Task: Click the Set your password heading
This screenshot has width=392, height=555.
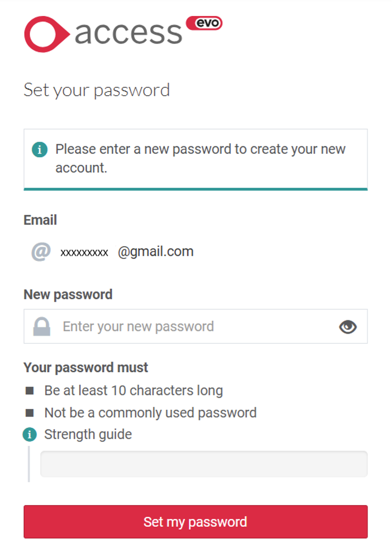Action: 97,90
